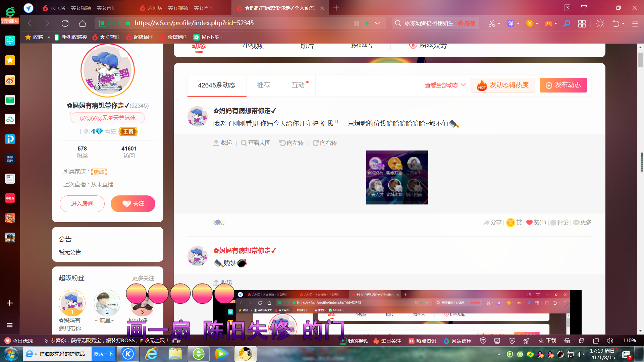Viewport: 644px width, 362px height.
Task: Open dropdown next to undo icon
Action: [x=623, y=23]
